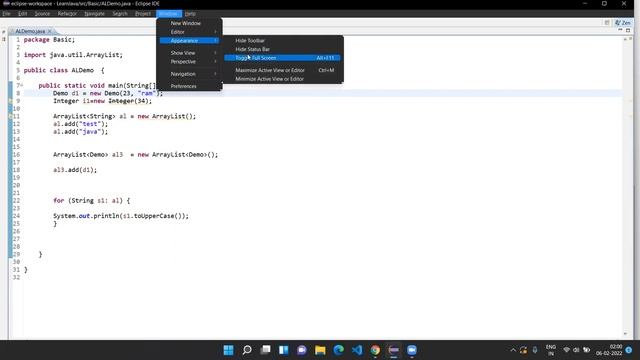
Task: Click the line al3.add(d1);
Action: pyautogui.click(x=75, y=170)
